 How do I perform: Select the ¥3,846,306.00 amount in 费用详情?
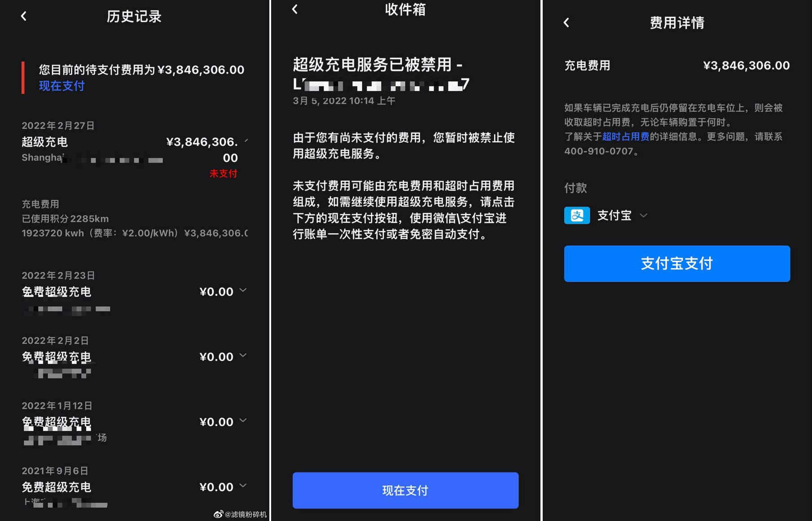(746, 66)
